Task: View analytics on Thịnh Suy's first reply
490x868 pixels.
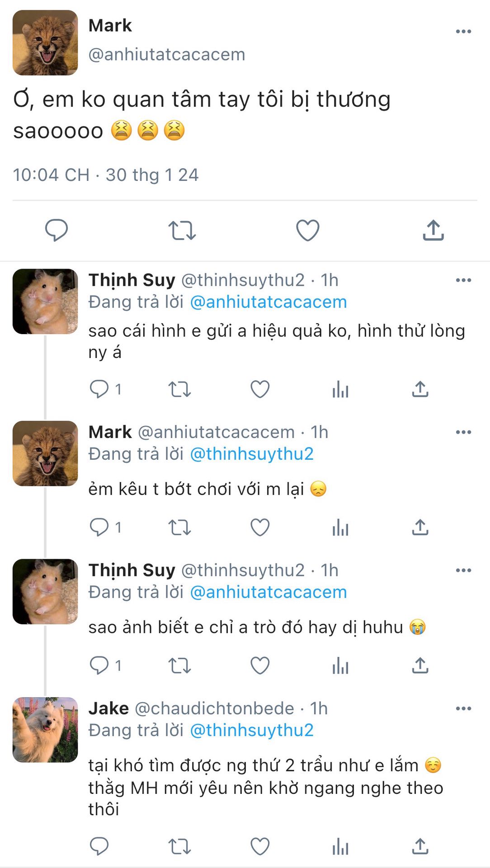Action: coord(340,389)
